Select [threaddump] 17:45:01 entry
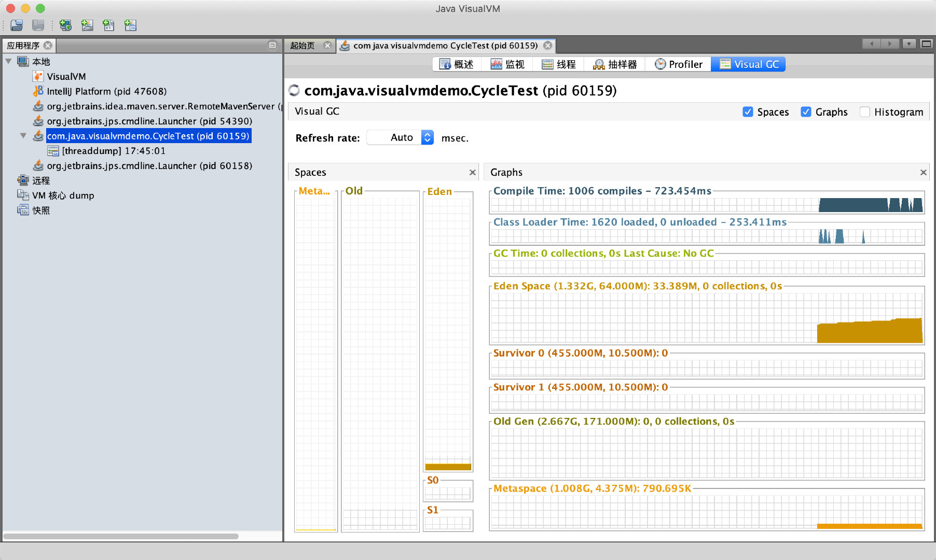 click(x=114, y=151)
